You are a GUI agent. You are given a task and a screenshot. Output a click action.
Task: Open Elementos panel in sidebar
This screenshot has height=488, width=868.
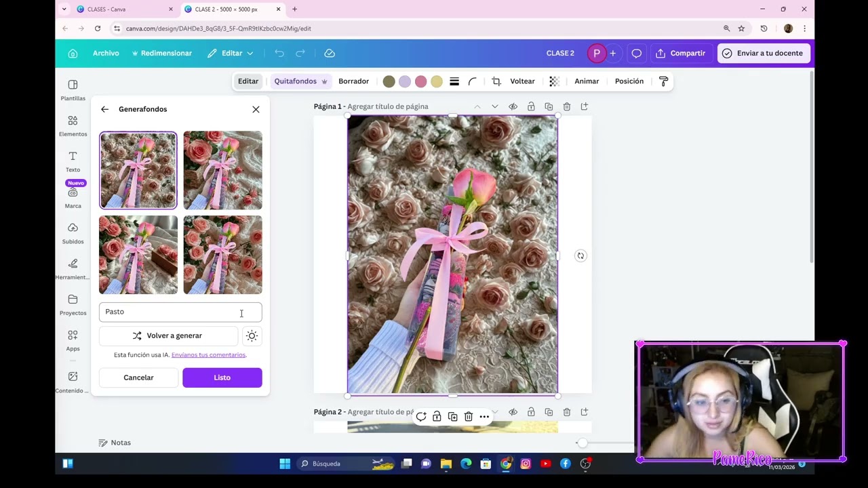coord(73,125)
